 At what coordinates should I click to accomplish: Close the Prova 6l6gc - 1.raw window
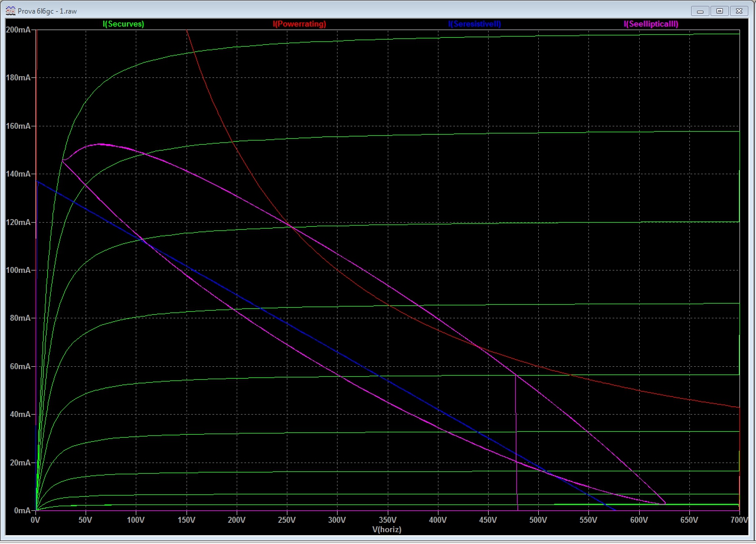click(739, 11)
